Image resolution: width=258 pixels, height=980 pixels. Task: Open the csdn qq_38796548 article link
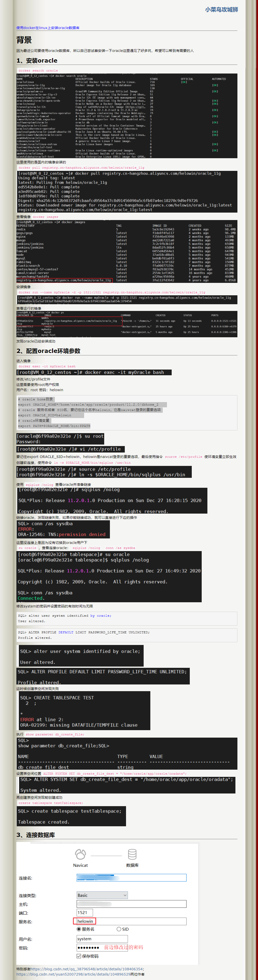pyautogui.click(x=87, y=969)
